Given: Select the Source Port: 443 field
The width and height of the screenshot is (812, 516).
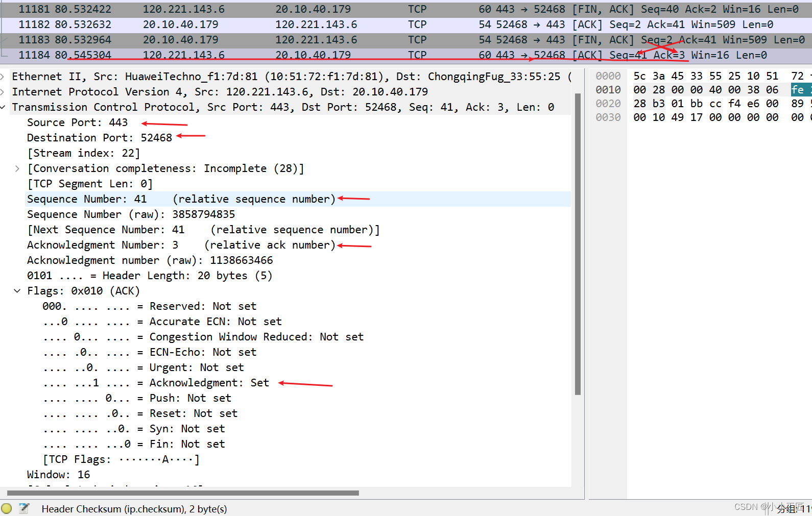Looking at the screenshot, I should tap(77, 122).
